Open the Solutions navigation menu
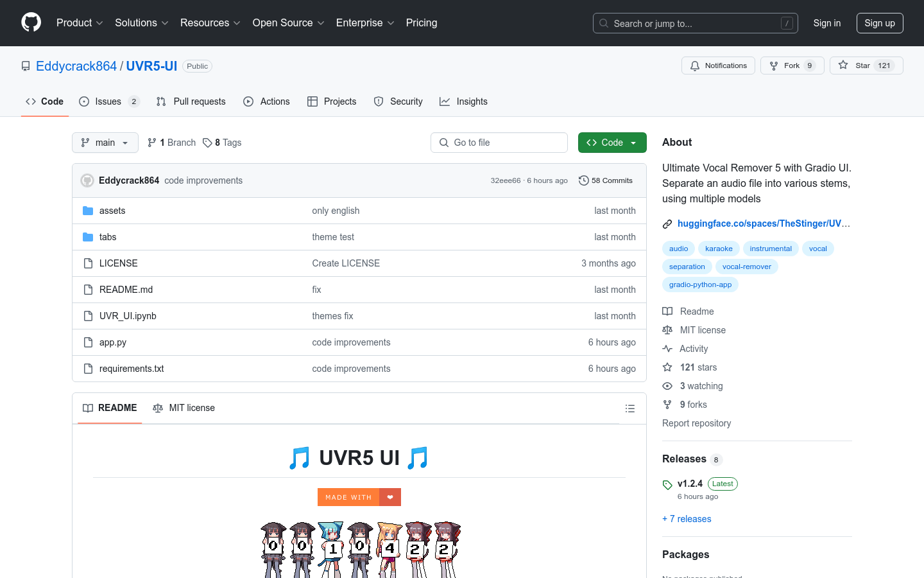This screenshot has width=924, height=578. click(141, 23)
